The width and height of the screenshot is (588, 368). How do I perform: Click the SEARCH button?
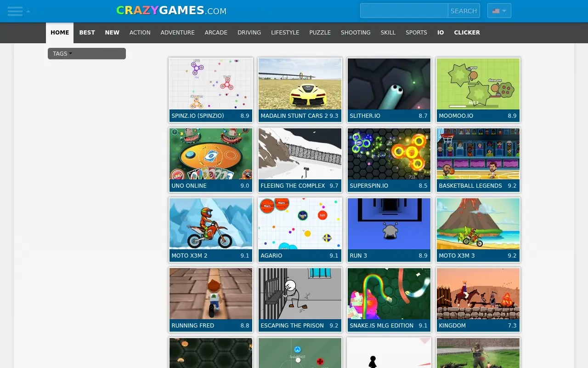click(464, 11)
